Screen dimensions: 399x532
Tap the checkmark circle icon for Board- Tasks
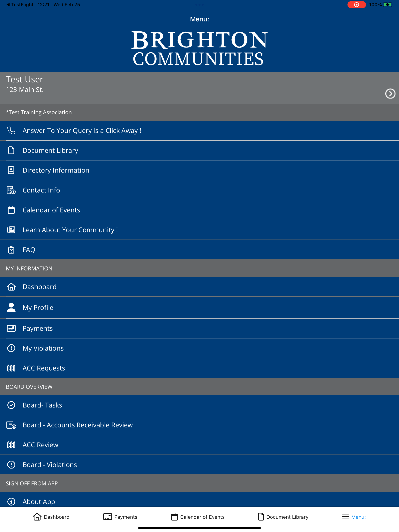click(x=11, y=405)
